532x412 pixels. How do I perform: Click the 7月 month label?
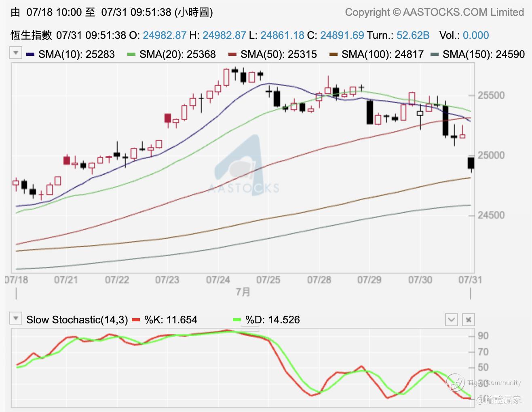click(x=243, y=292)
